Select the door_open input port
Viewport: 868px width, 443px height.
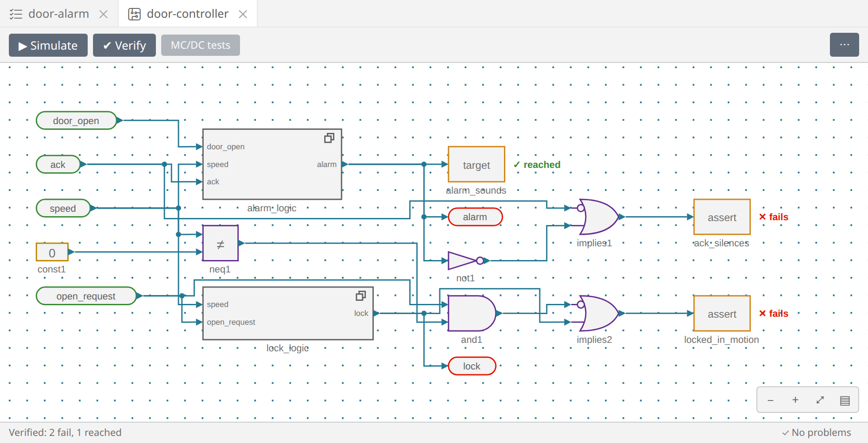76,120
